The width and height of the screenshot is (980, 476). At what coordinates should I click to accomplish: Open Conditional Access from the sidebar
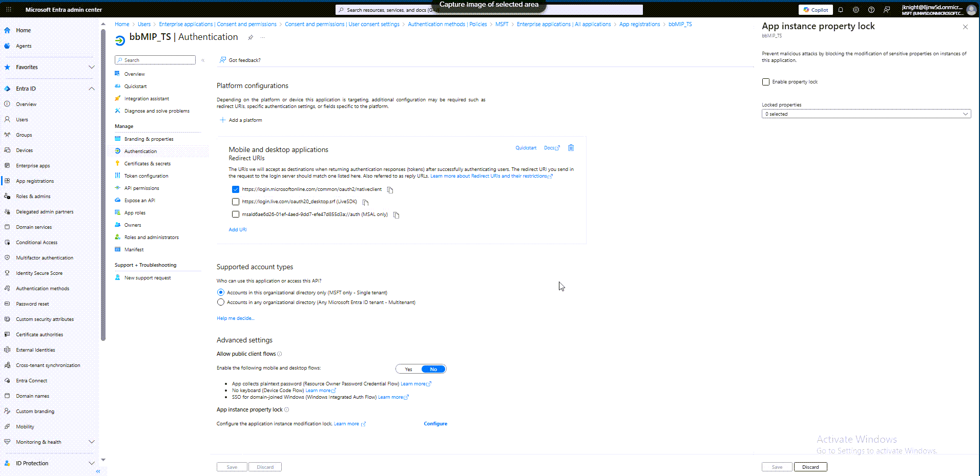pos(36,242)
